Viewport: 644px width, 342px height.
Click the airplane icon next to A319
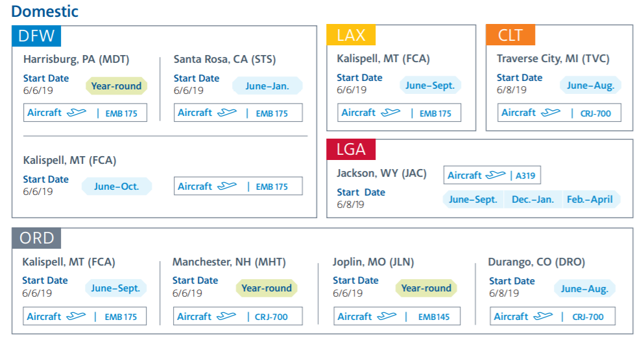495,176
